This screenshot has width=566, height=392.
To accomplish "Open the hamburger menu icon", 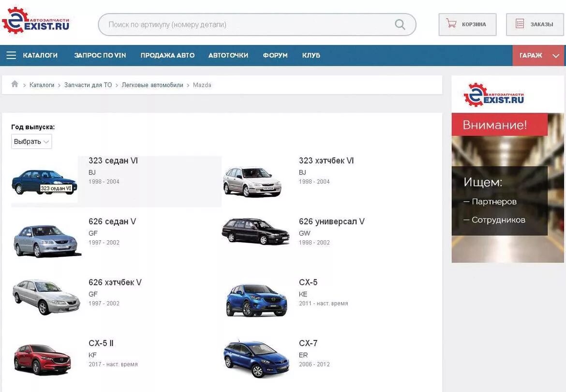I will pos(11,55).
